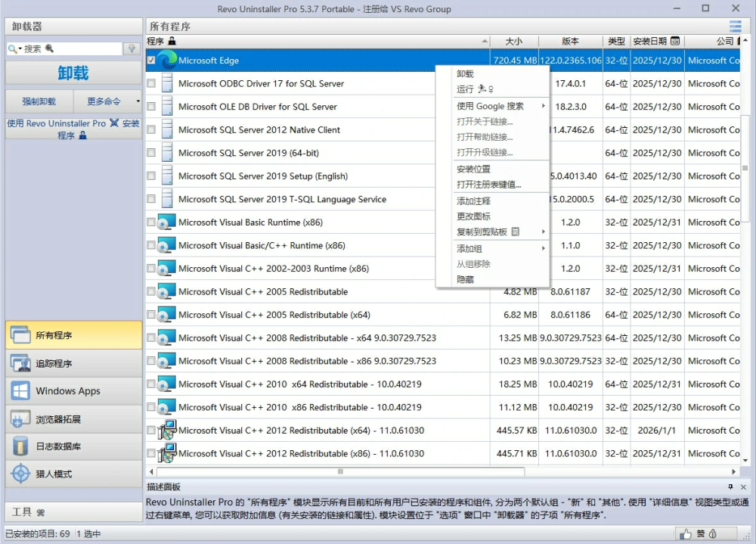Uncheck the Microsoft Edge checkbox

coord(151,61)
